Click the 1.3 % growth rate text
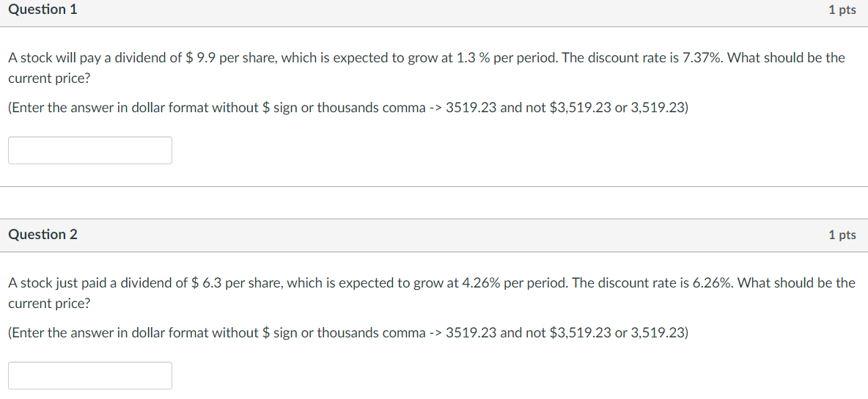 pos(474,58)
